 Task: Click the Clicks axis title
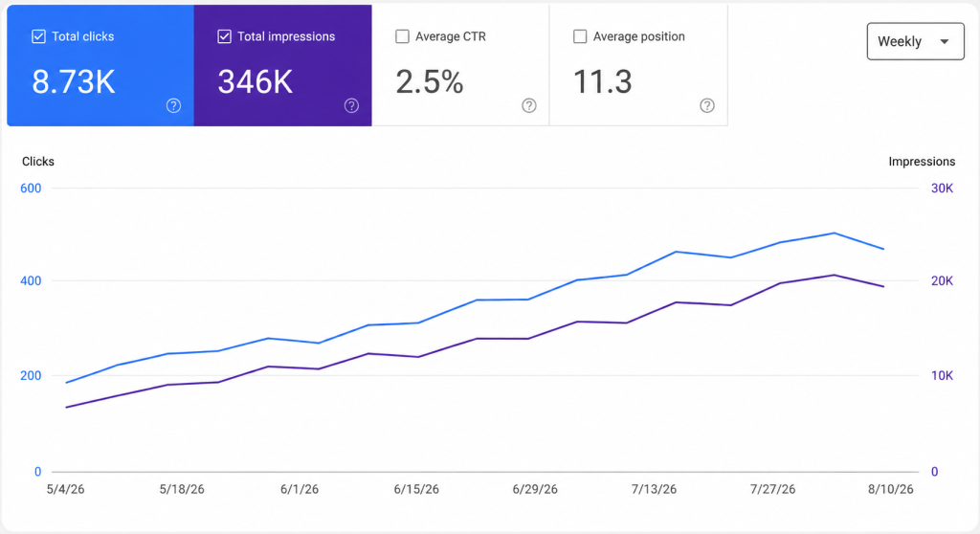point(38,162)
